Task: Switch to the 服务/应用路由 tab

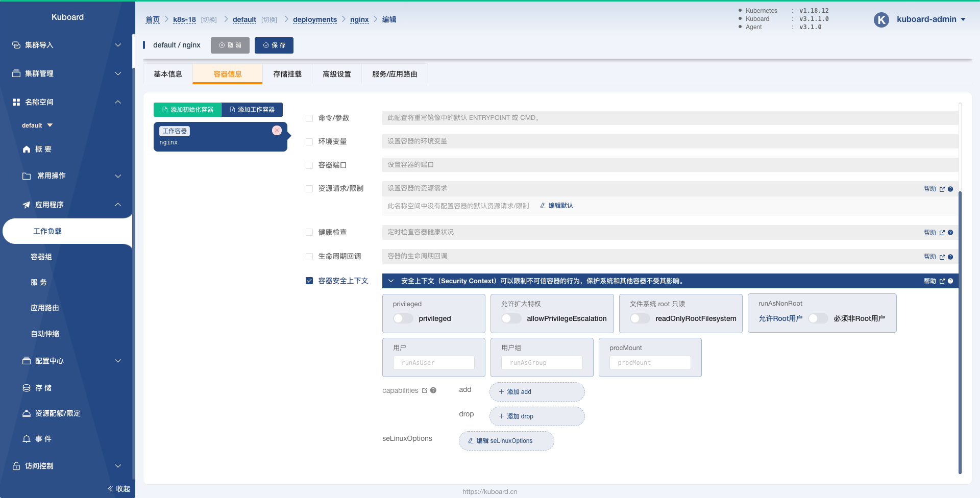Action: 395,74
